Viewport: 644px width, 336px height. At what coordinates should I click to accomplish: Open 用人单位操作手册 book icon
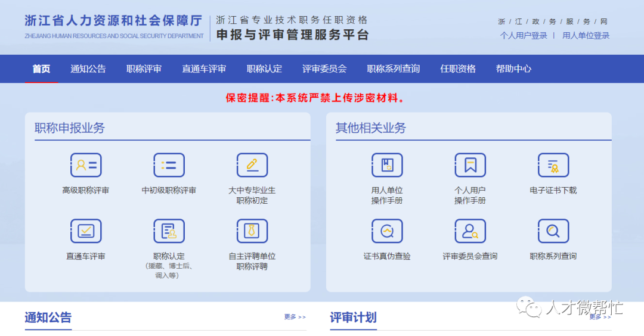click(x=387, y=165)
